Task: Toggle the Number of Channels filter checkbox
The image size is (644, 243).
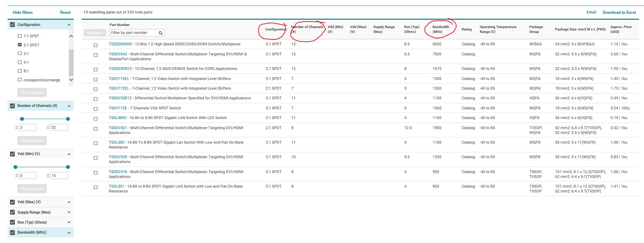Action: click(x=13, y=106)
